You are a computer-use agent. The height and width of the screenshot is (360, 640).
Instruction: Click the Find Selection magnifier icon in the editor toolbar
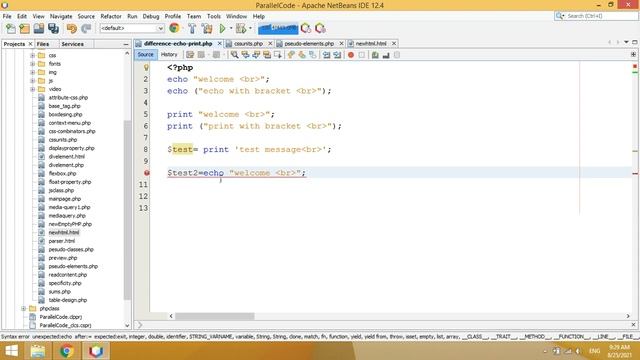[x=235, y=55]
